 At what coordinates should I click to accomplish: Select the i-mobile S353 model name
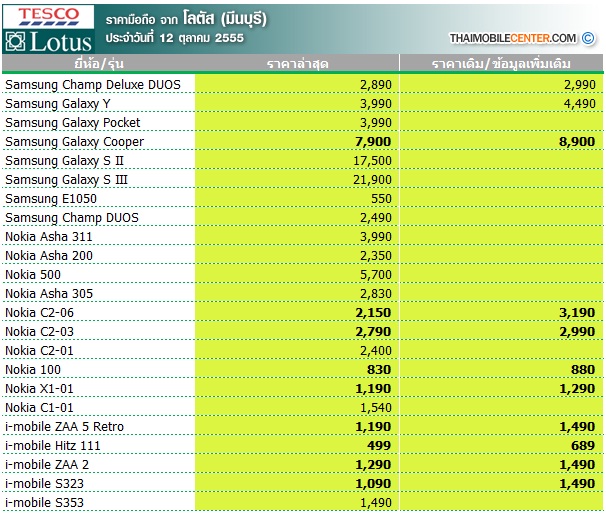click(x=44, y=502)
